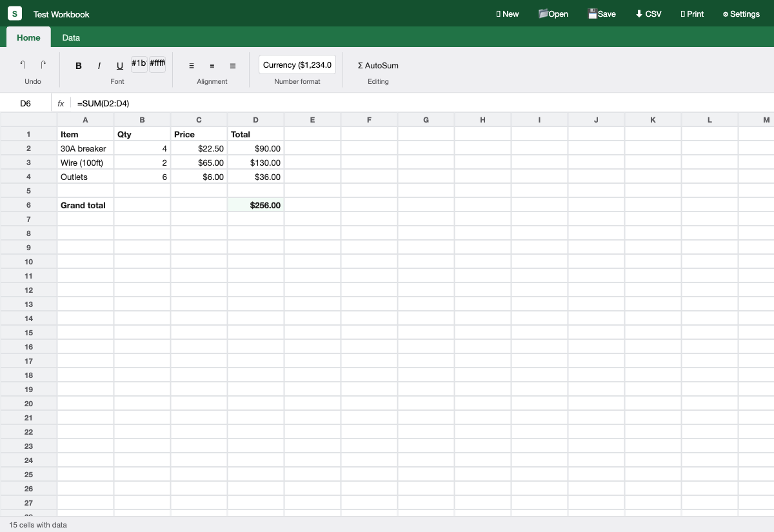Select the Qty cell for 30A breaker

pos(142,148)
